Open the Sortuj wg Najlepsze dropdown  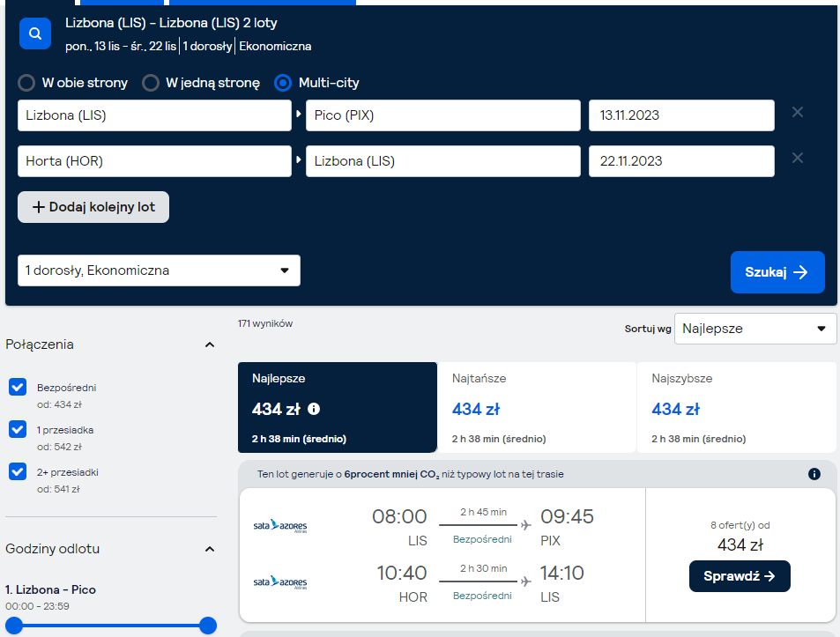click(755, 329)
